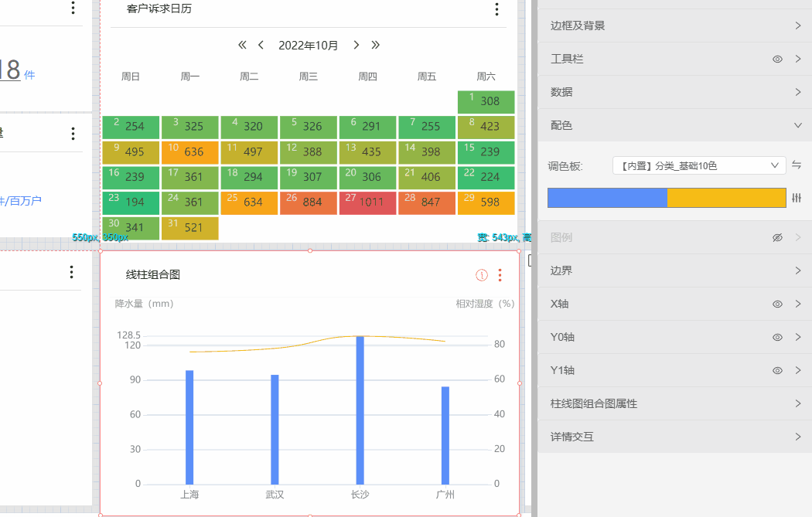Swap palette colors with reverse icon
This screenshot has height=517, width=812.
tap(797, 165)
